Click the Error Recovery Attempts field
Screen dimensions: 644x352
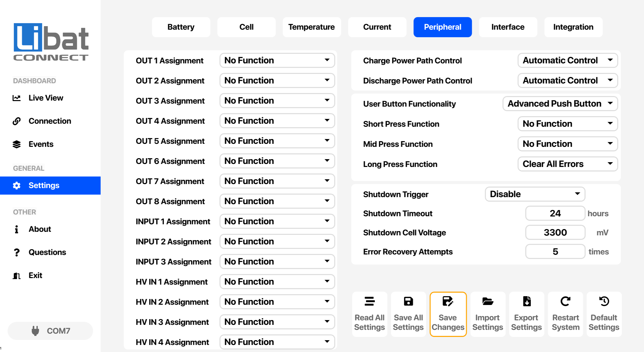(555, 251)
